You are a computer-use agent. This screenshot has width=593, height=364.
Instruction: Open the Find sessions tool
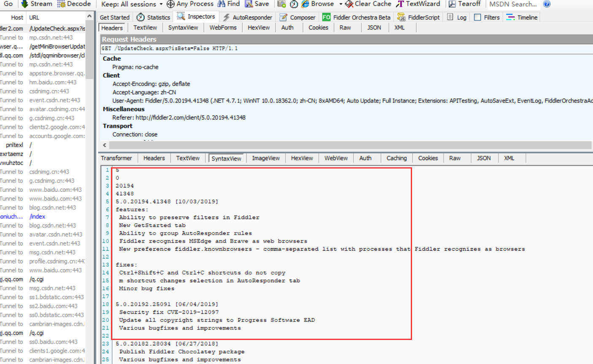coord(228,4)
